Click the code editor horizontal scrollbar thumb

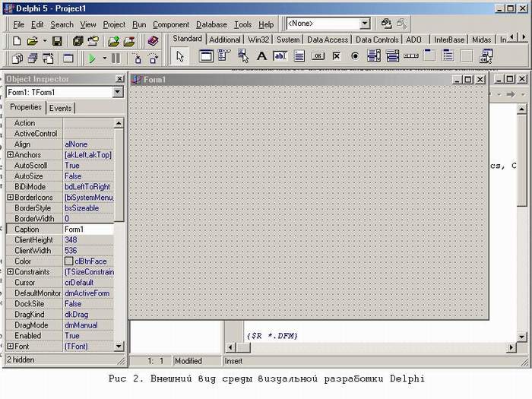click(x=243, y=347)
